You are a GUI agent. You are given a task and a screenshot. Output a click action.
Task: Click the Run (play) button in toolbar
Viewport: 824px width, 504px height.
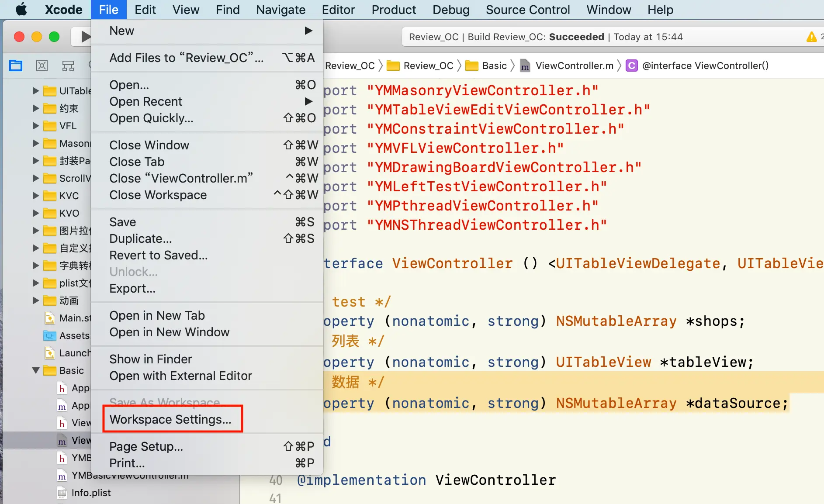coord(85,37)
